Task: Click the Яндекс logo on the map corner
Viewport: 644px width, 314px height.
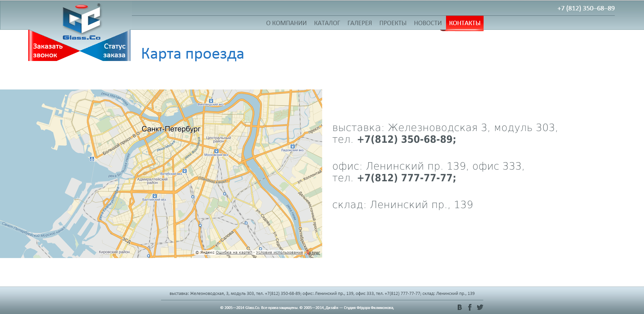Action: click(x=313, y=253)
